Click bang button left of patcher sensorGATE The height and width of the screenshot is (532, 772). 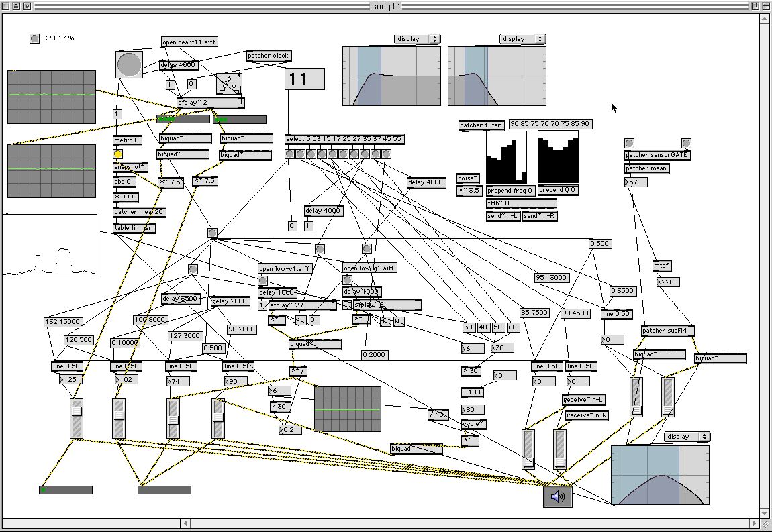coord(629,143)
